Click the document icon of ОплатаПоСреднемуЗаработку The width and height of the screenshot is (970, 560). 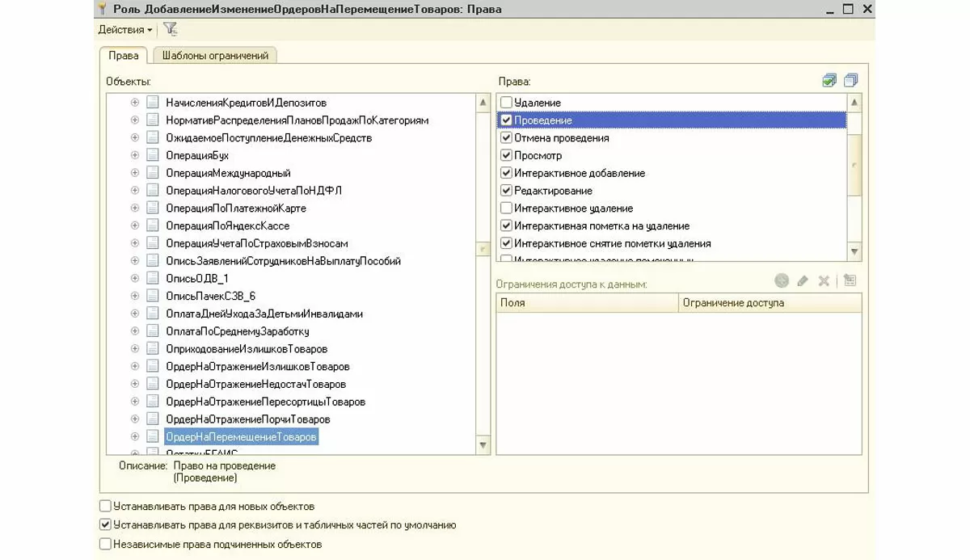(153, 331)
